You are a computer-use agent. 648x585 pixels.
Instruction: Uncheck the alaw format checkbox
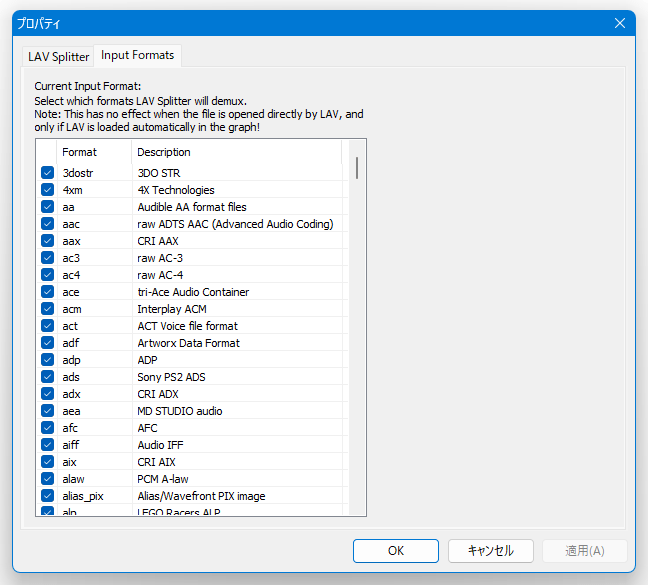tap(48, 479)
